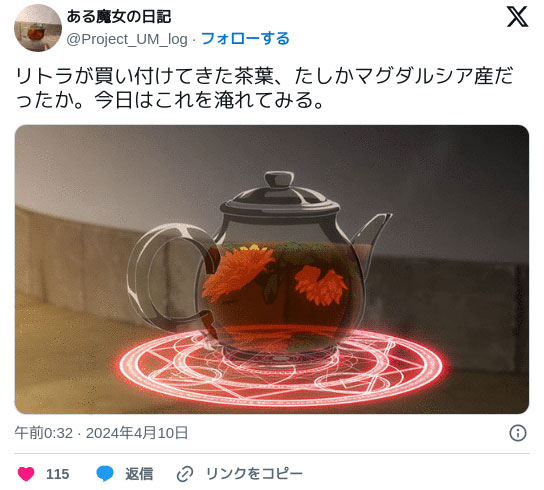The width and height of the screenshot is (544, 490).
Task: Like the post with the heart icon
Action: (26, 474)
